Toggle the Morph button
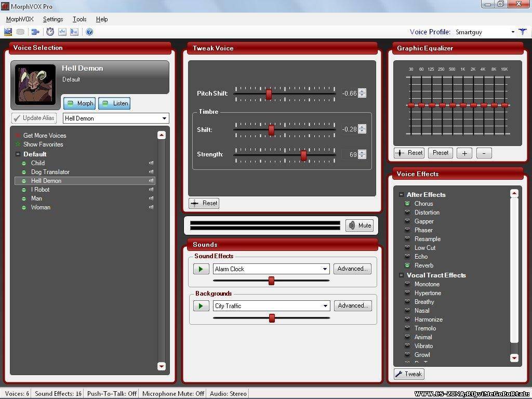This screenshot has width=532, height=399. [79, 103]
